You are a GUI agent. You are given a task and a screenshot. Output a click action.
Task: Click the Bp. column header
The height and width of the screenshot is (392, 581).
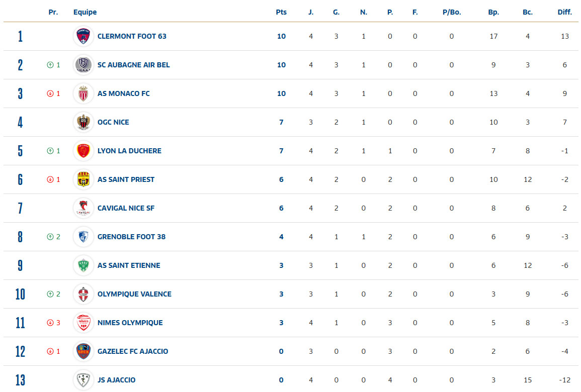(493, 12)
